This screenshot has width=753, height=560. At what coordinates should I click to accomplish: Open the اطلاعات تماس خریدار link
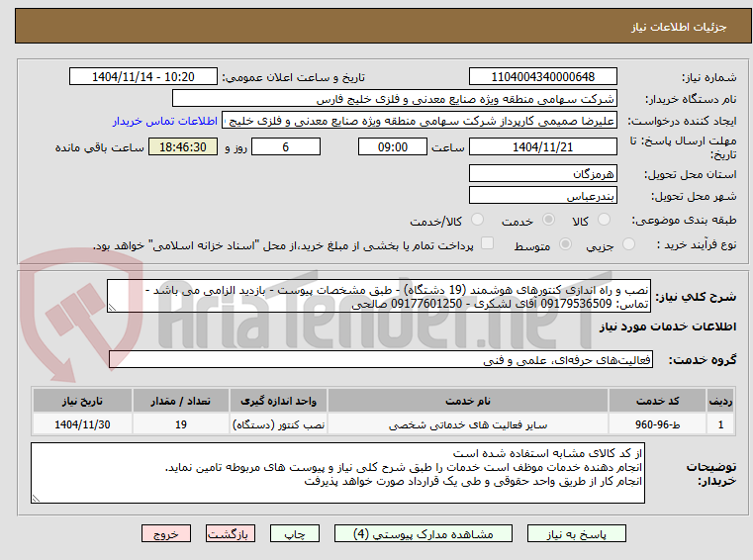(x=165, y=121)
